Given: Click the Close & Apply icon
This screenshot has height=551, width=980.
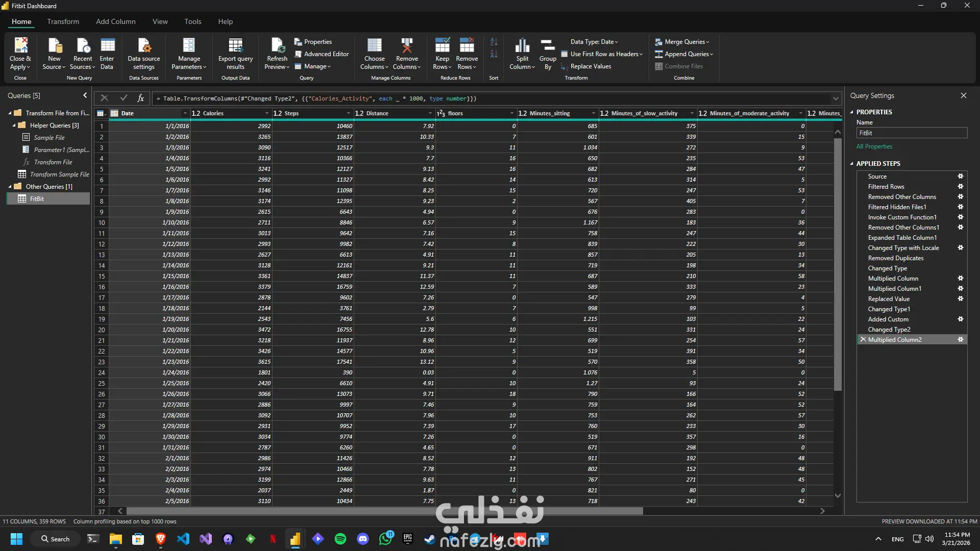Looking at the screenshot, I should 20,46.
